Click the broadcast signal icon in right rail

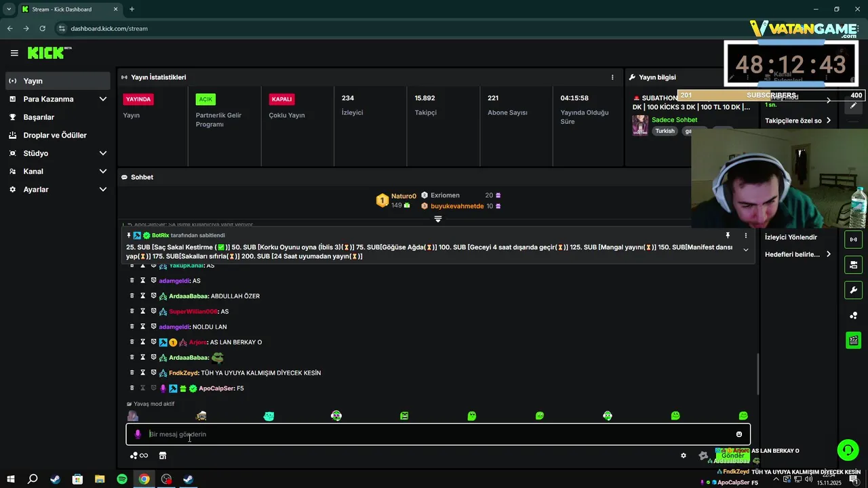pos(853,239)
